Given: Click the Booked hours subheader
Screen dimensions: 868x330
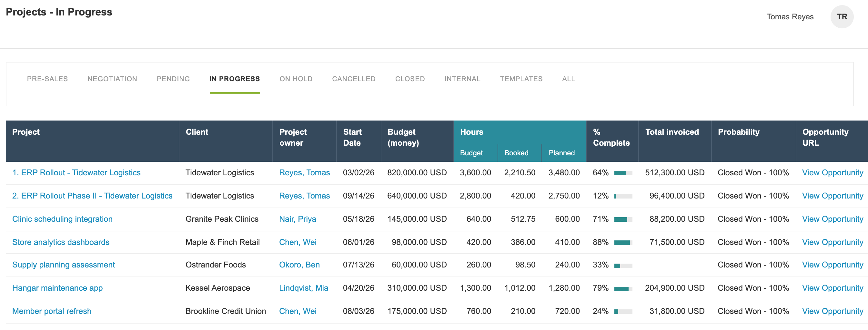Looking at the screenshot, I should (516, 153).
